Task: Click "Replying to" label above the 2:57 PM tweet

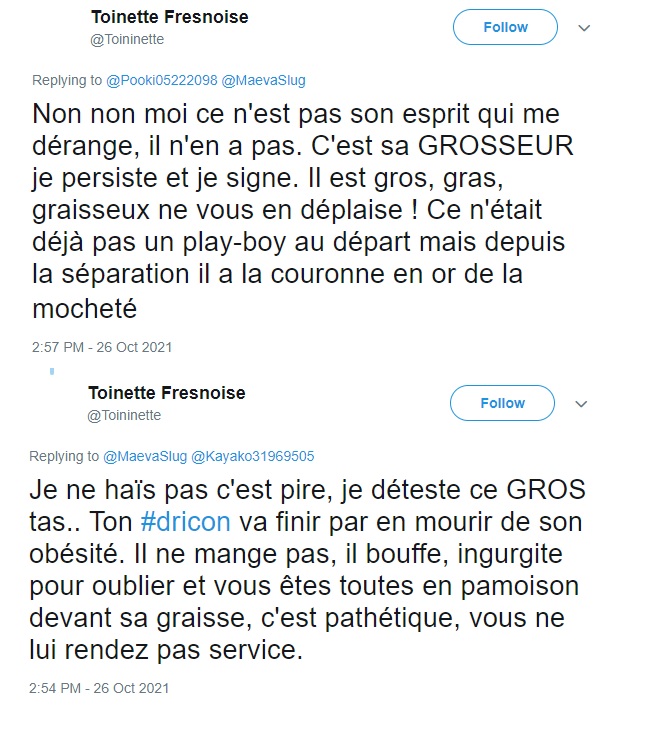Action: tap(66, 79)
